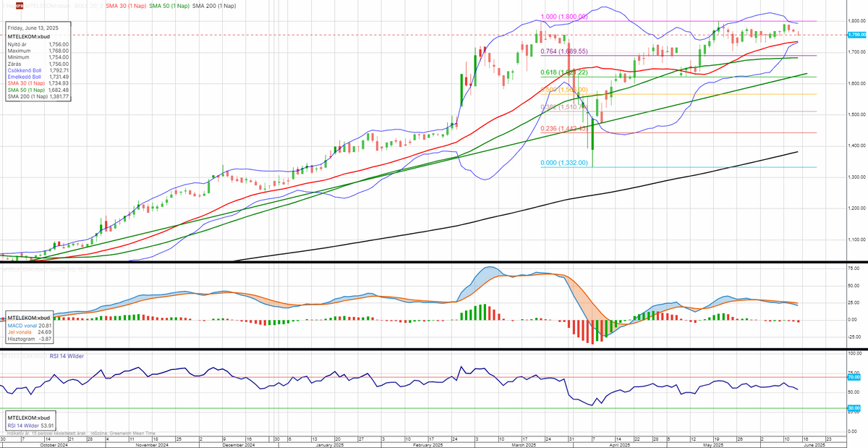
Task: Click the SMA 200 (1 Nap) 1,381.77 row in the data box
Action: tap(38, 96)
